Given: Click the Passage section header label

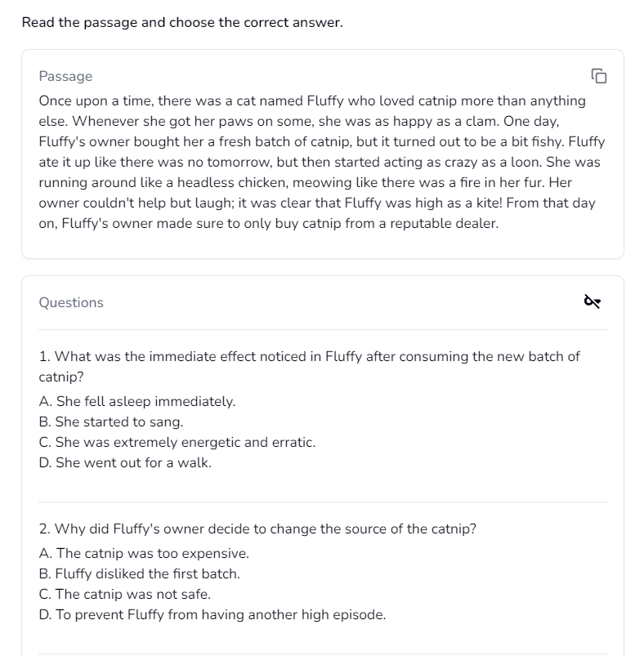Looking at the screenshot, I should (x=65, y=76).
